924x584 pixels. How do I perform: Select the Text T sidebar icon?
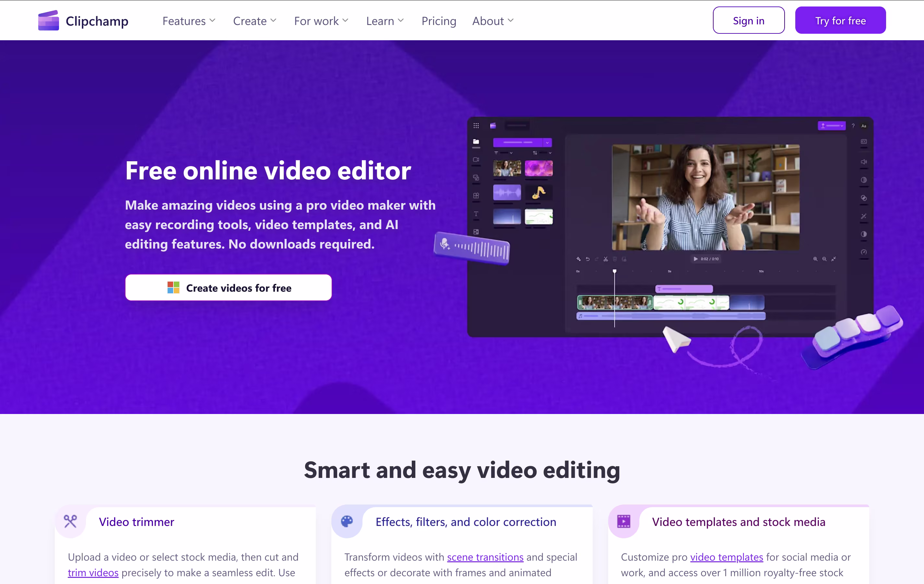point(476,213)
